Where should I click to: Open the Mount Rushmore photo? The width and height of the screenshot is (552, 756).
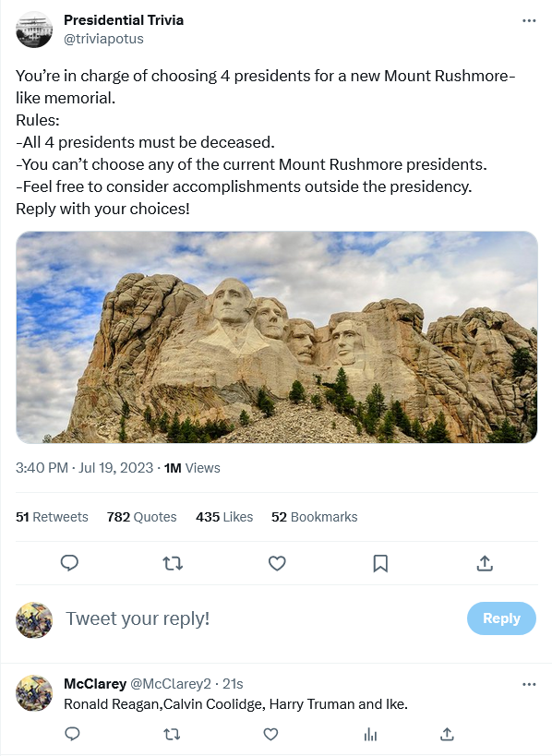click(276, 338)
